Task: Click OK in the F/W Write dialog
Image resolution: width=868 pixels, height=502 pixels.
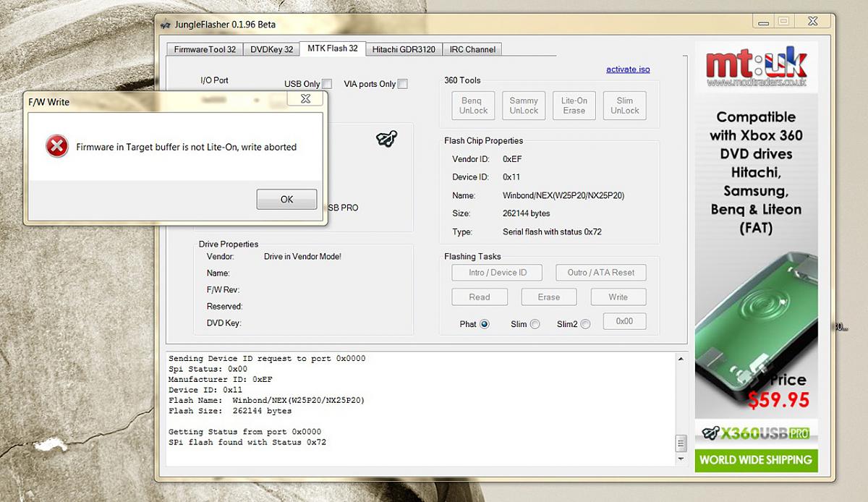Action: click(286, 199)
